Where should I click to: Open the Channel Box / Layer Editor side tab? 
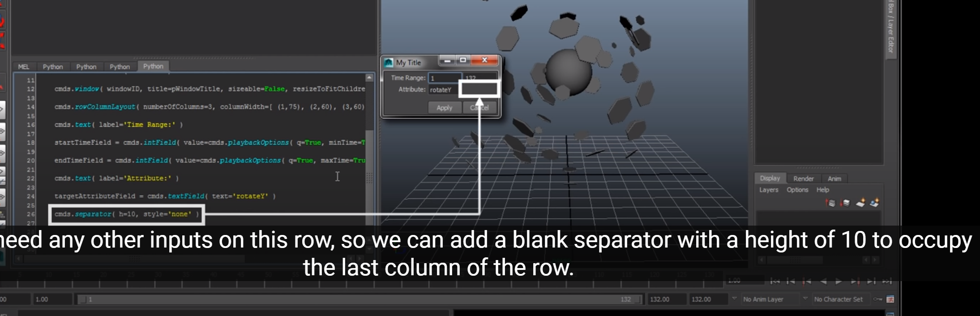click(x=890, y=28)
